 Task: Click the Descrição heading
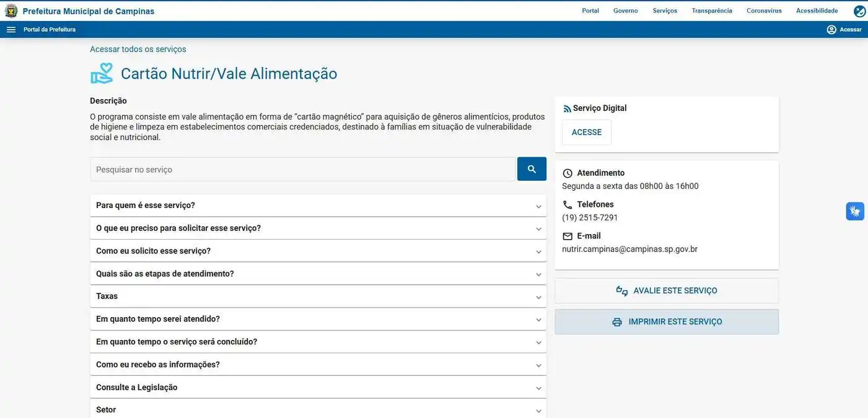[108, 100]
